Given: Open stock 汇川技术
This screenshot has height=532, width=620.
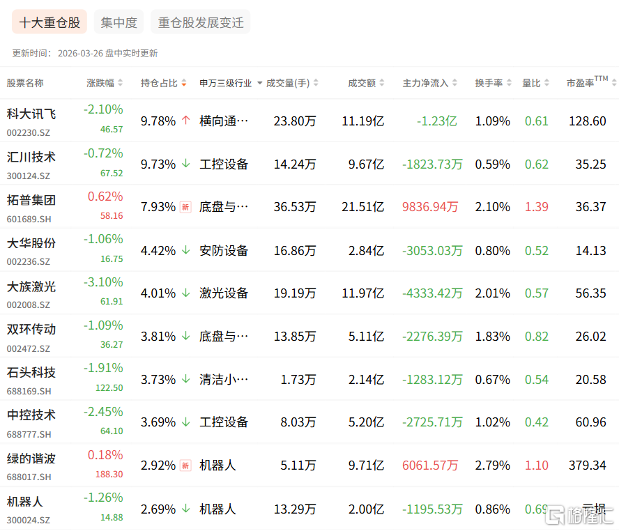Looking at the screenshot, I should (31, 157).
